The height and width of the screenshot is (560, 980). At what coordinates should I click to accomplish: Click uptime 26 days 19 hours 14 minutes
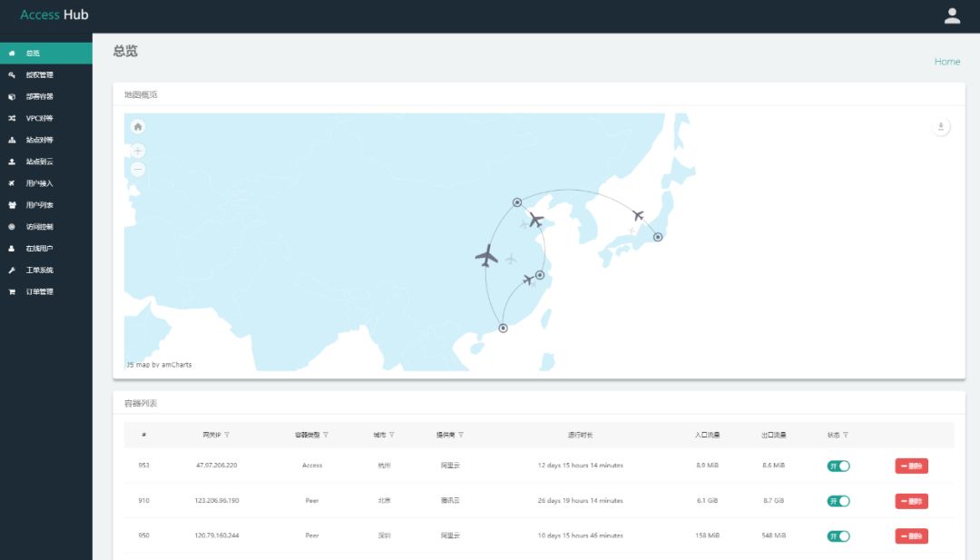coord(580,501)
